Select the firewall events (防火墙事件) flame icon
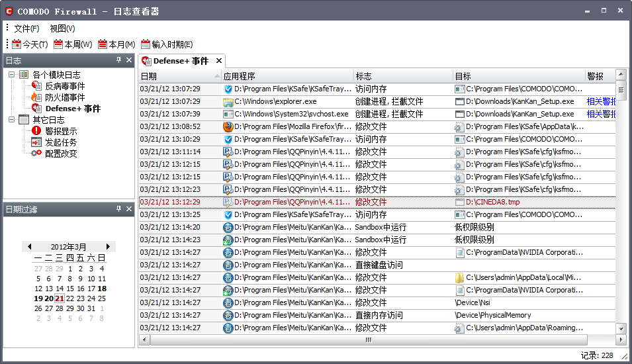632x364 pixels. pos(36,97)
